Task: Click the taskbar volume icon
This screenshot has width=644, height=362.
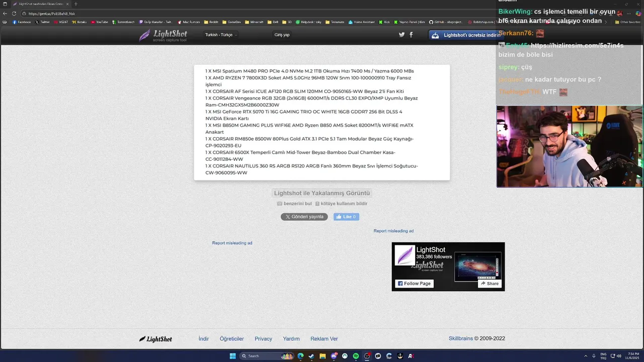Action: point(619,356)
